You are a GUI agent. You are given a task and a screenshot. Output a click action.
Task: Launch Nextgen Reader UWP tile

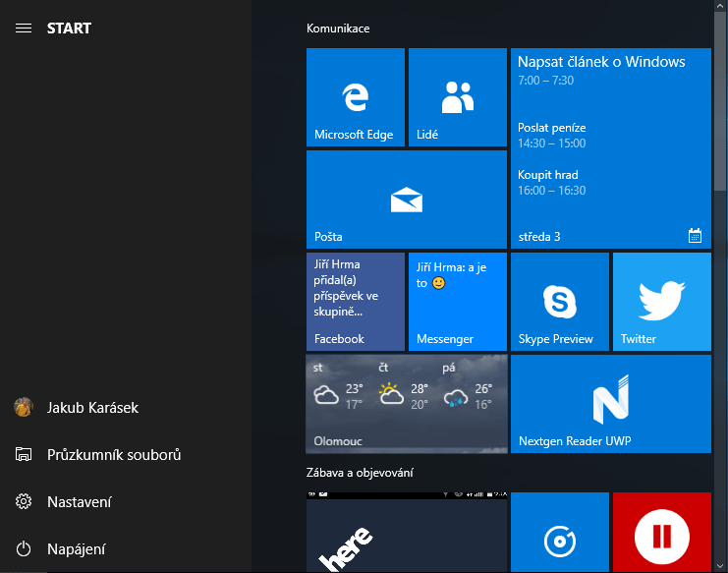point(610,403)
